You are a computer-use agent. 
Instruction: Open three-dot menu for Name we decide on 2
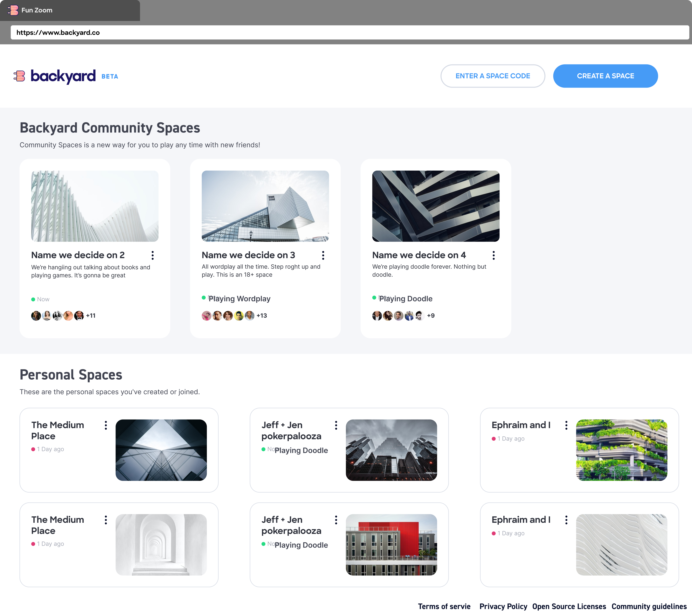click(x=153, y=255)
